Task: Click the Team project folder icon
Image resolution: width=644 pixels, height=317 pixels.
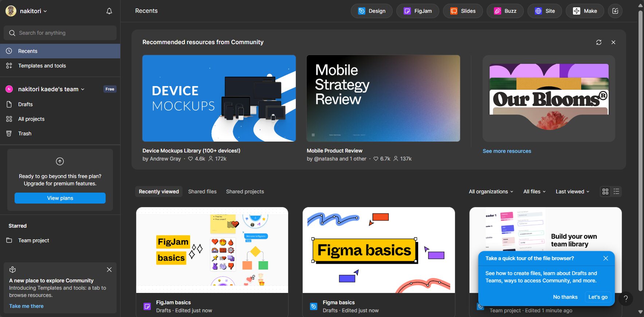Action: tap(9, 240)
